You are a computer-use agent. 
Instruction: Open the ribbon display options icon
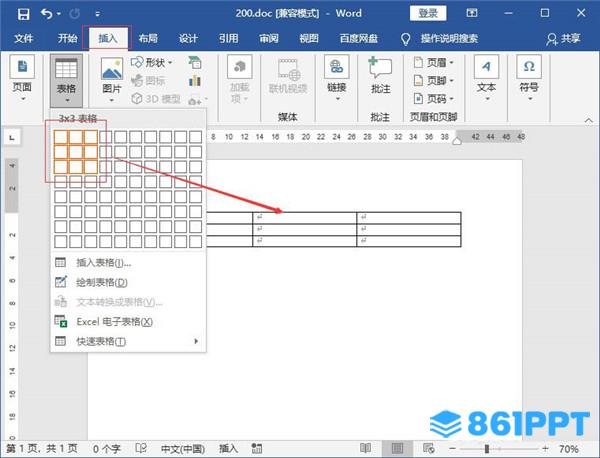(472, 13)
